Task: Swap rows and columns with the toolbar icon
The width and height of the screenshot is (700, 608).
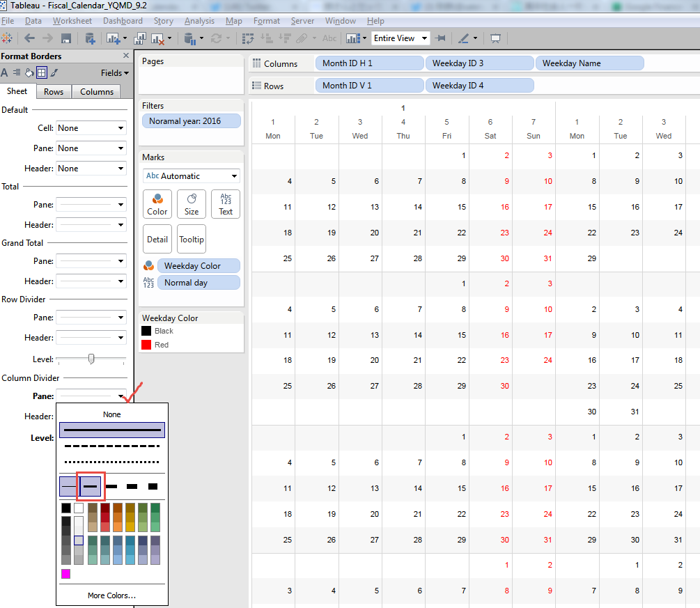Action: (x=248, y=38)
